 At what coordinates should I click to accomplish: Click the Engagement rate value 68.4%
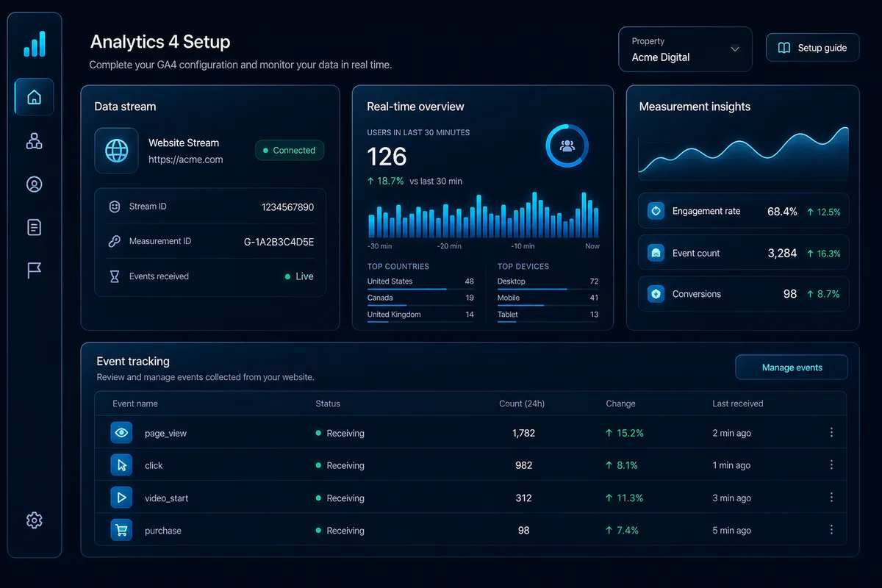[782, 212]
